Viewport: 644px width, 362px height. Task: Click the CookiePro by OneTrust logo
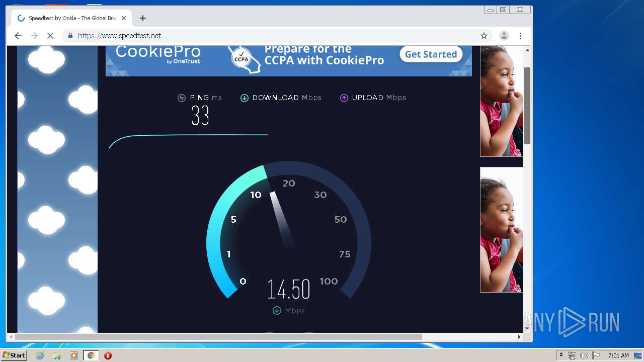(x=158, y=54)
